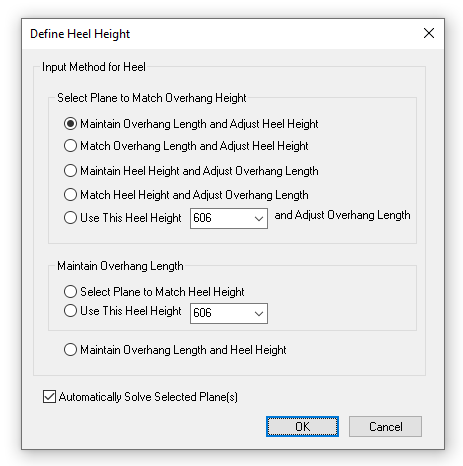Click the Cancel button

pyautogui.click(x=385, y=426)
